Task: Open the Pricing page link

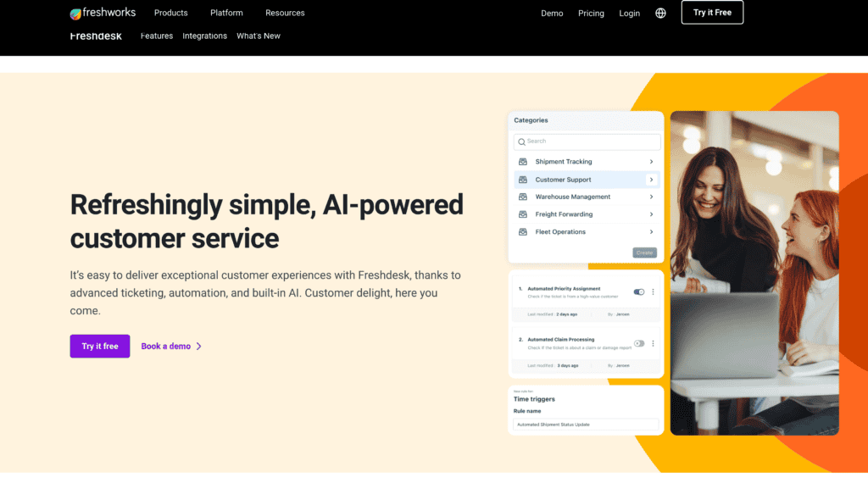Action: click(591, 14)
